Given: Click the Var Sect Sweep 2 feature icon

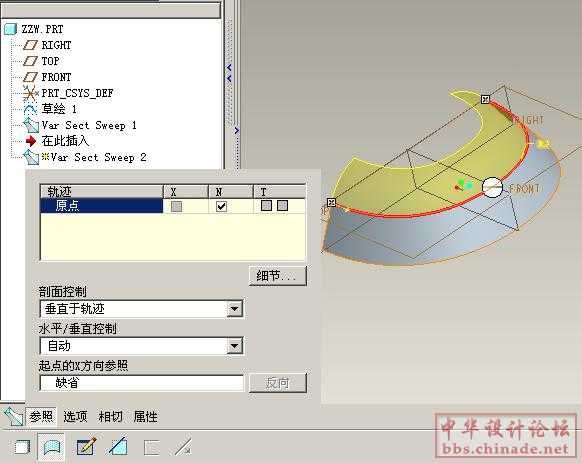Looking at the screenshot, I should coord(31,157).
